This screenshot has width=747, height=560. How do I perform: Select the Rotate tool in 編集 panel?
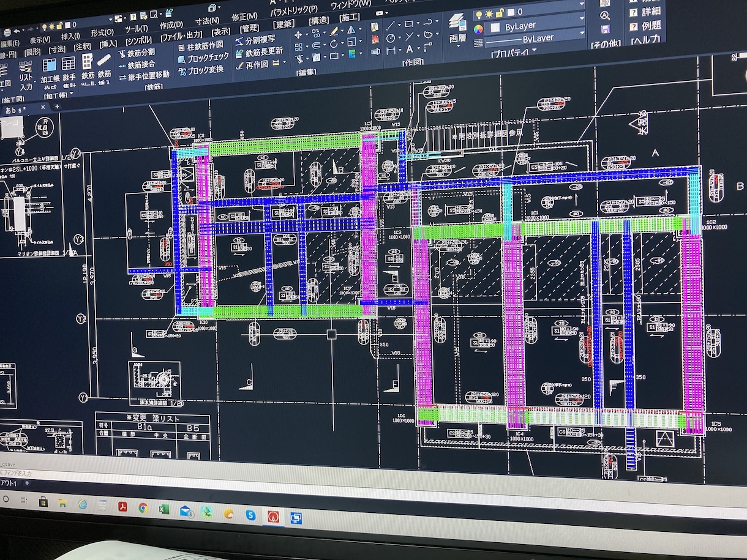coord(334,45)
